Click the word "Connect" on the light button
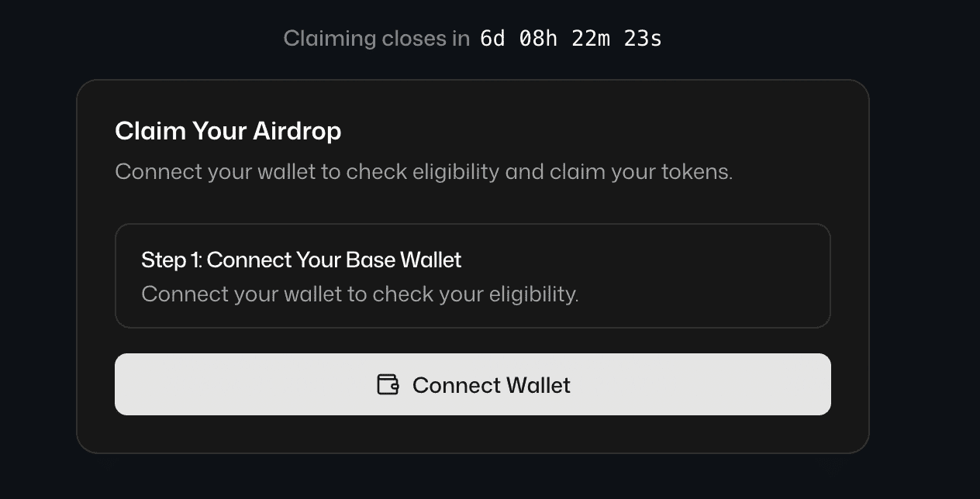980x499 pixels. 455,385
